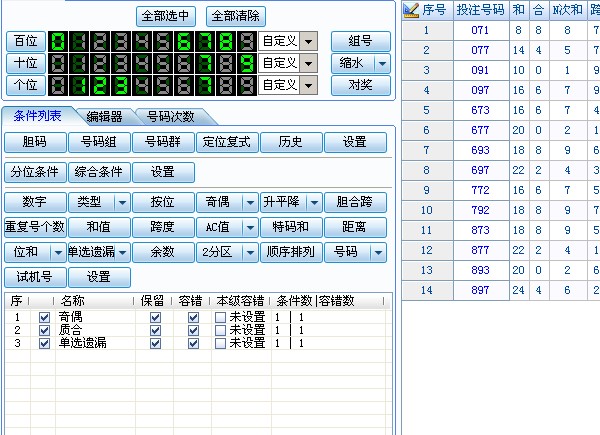Image resolution: width=600 pixels, height=435 pixels.
Task: Toggle digit 8 in the 百位 row
Action: pos(226,41)
